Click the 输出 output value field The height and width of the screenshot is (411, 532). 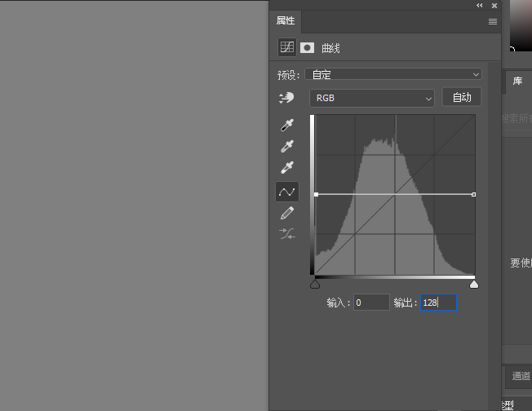point(438,303)
